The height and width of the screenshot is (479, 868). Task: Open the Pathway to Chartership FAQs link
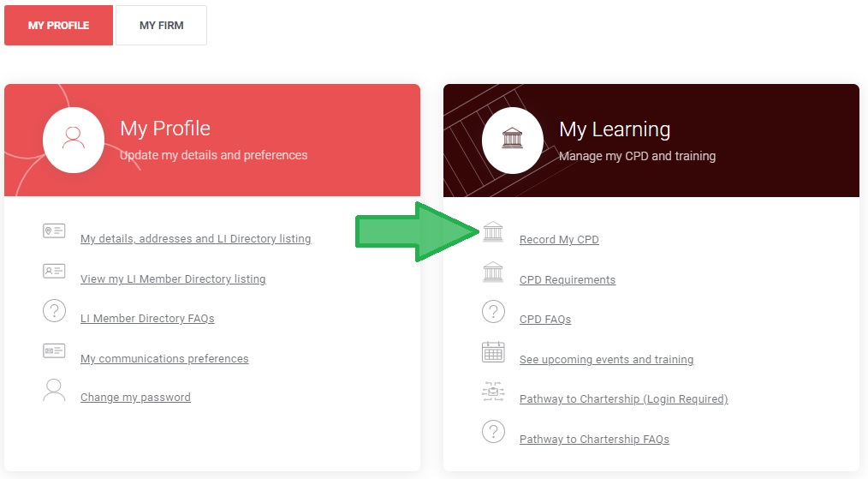[x=594, y=439]
